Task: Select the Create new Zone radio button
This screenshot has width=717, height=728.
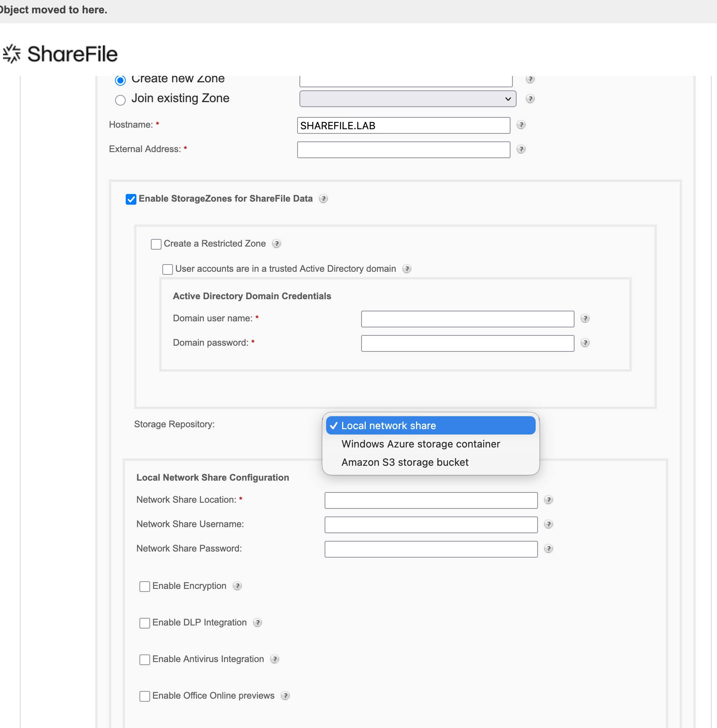Action: (120, 80)
